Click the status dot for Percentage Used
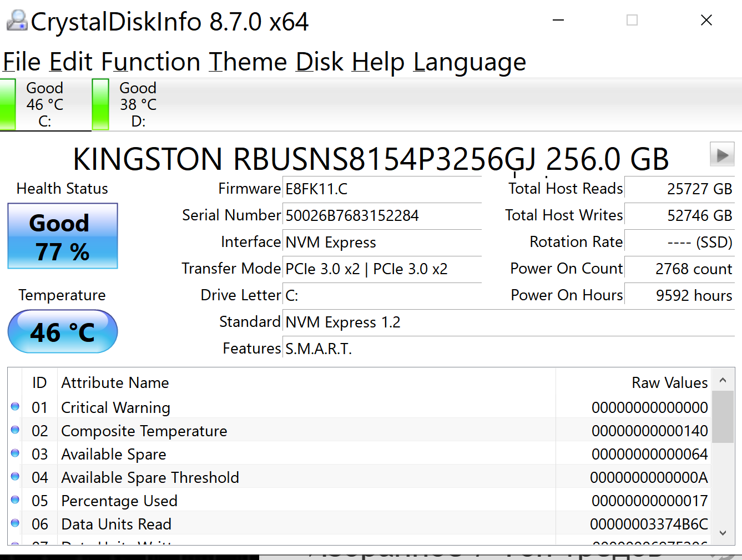Image resolution: width=742 pixels, height=560 pixels. pyautogui.click(x=15, y=500)
